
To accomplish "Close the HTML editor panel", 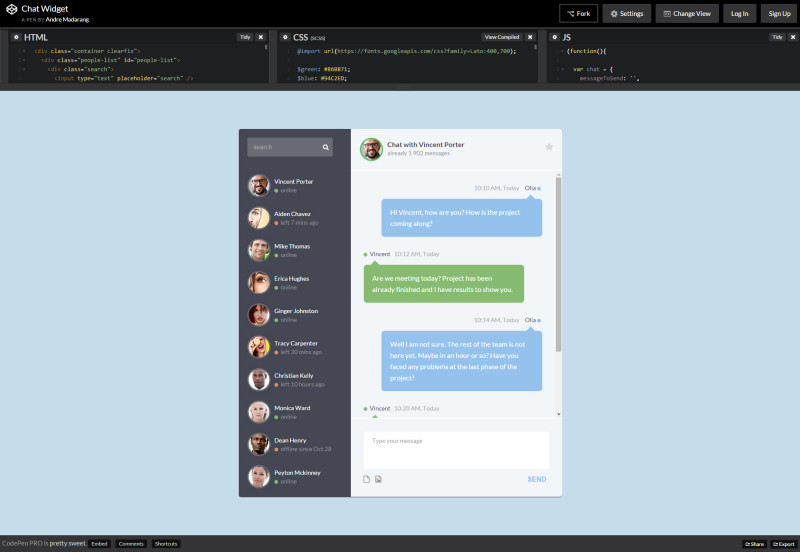I will pos(261,37).
